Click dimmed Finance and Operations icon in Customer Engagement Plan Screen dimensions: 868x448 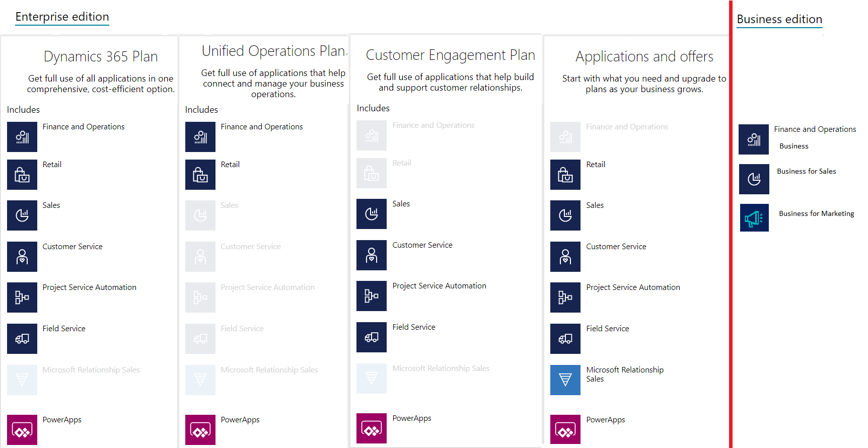pyautogui.click(x=372, y=135)
